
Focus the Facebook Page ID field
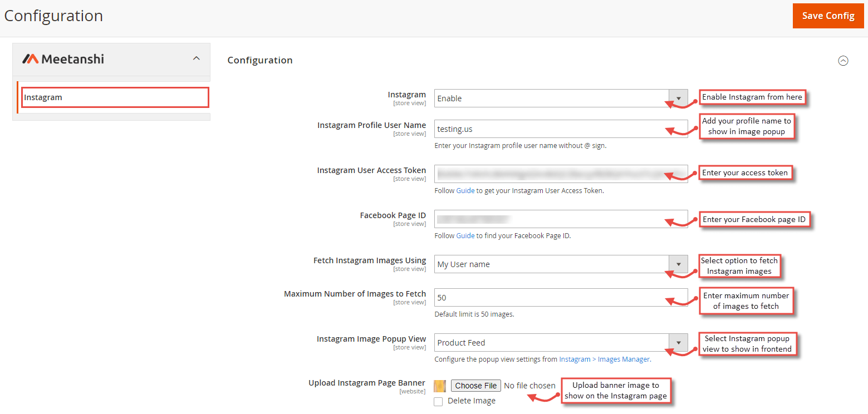(561, 219)
